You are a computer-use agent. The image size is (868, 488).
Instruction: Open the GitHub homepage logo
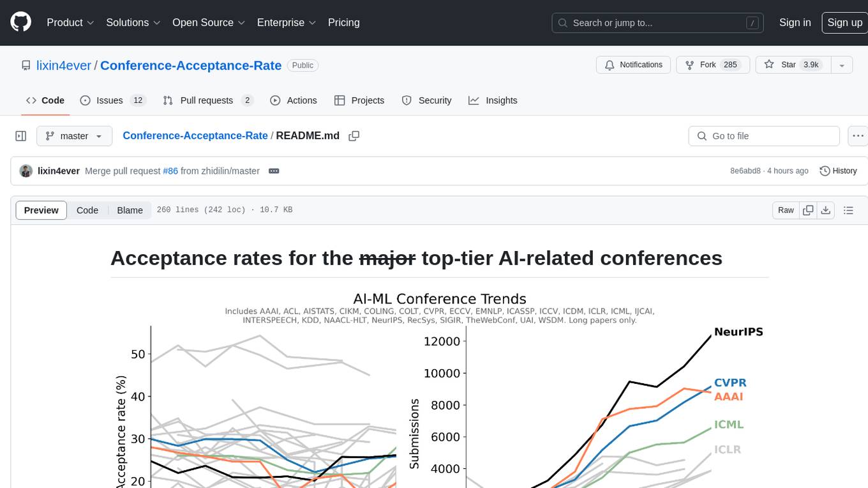[x=20, y=22]
